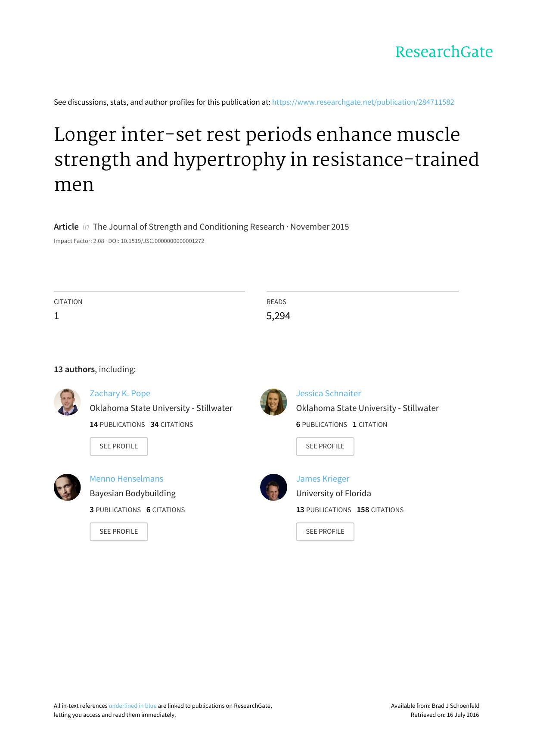Open Menno Henselmans author name link
534x756 pixels.
[126, 479]
